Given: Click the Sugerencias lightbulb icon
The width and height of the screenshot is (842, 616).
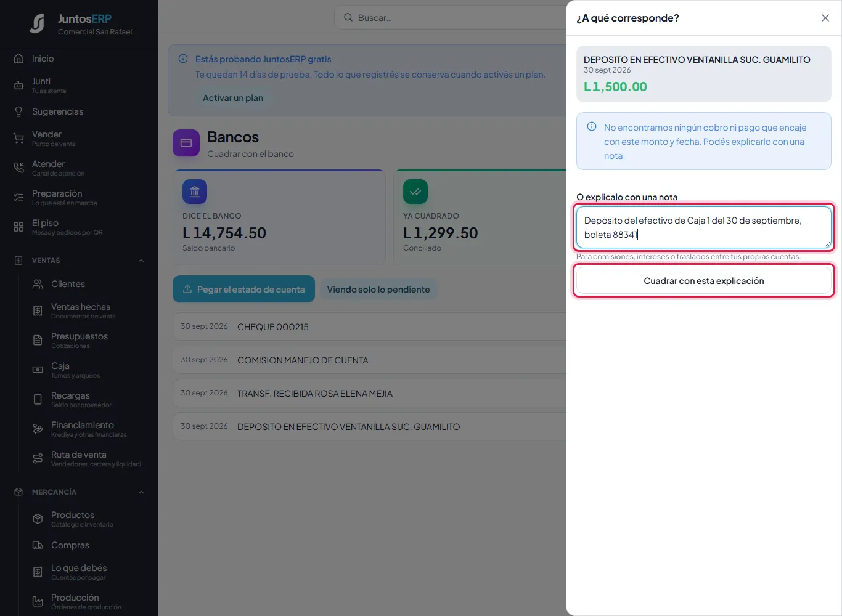Looking at the screenshot, I should click(x=18, y=111).
